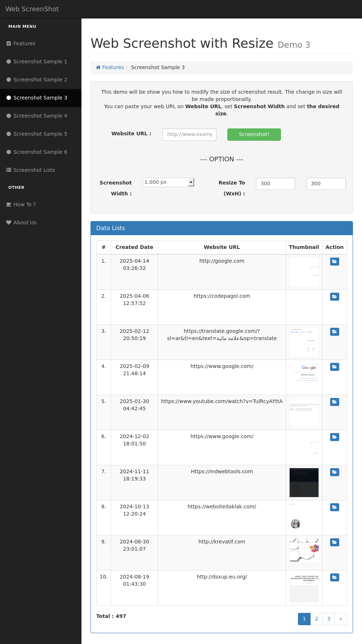Open folder action for dsxup.eu.org row

(x=334, y=577)
